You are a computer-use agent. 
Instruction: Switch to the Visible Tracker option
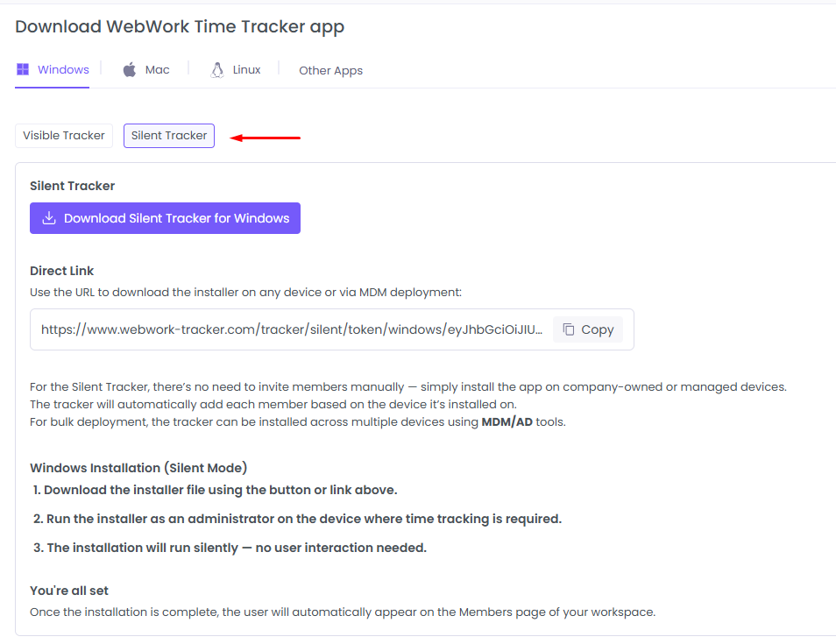click(63, 136)
